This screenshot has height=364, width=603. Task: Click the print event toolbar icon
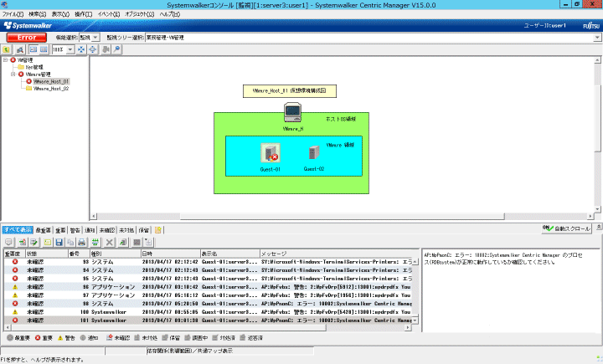click(x=81, y=242)
